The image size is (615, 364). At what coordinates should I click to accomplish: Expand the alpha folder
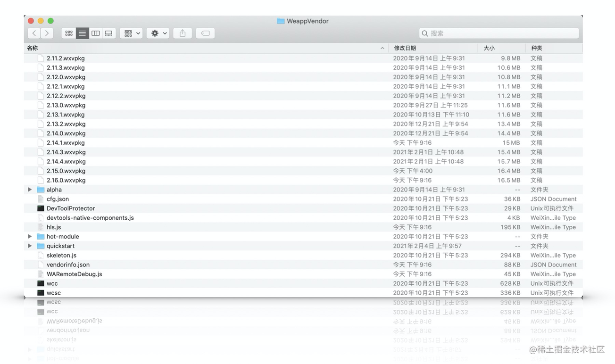30,190
